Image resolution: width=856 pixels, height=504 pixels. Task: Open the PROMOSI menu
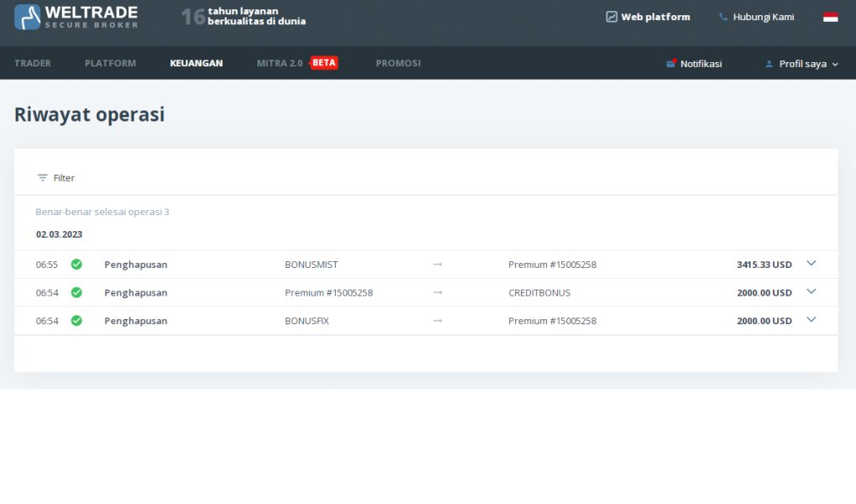(x=398, y=63)
